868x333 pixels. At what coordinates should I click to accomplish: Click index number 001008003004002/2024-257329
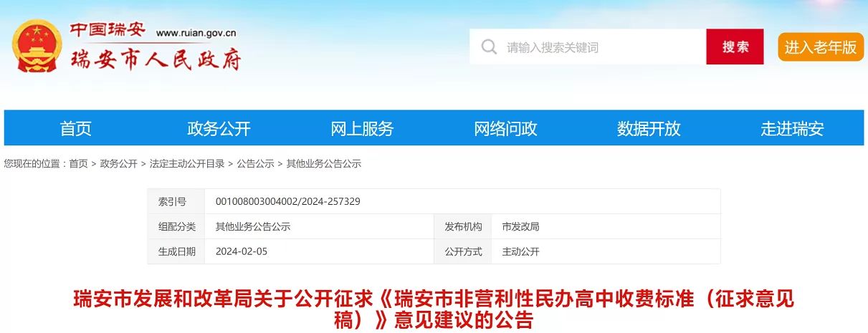tap(288, 202)
